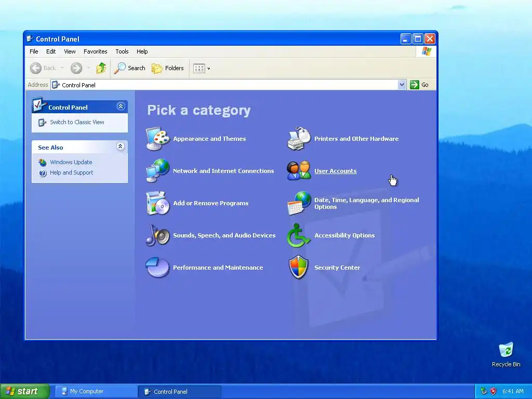Click the Printers and Other Hardware icon
Screen dimensions: 532x399
(x=299, y=138)
